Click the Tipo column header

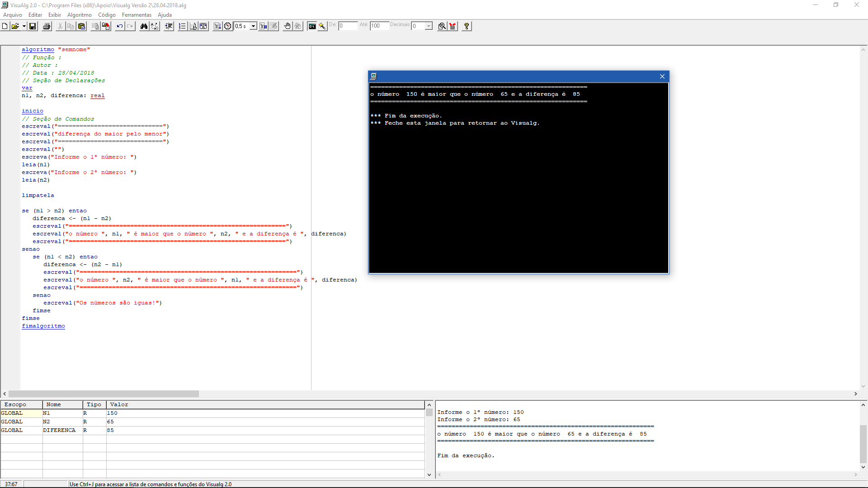94,404
